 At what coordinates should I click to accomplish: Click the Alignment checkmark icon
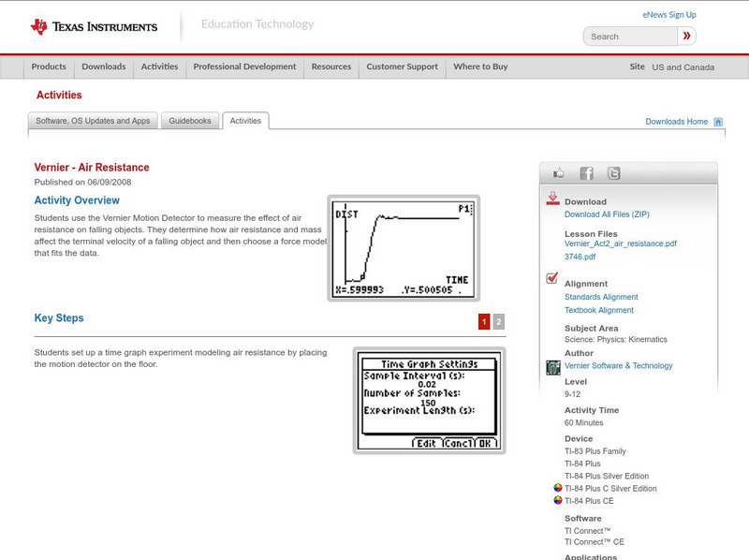[x=552, y=279]
